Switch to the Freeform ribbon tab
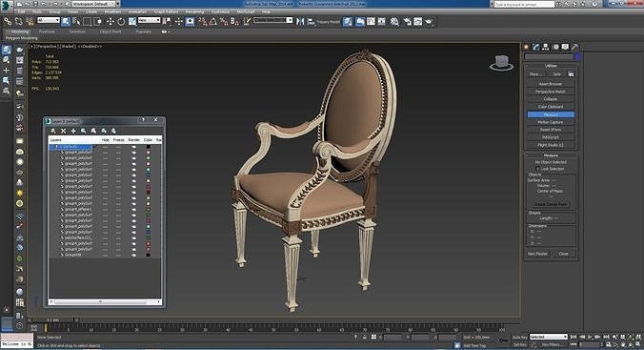The image size is (644, 350). pyautogui.click(x=47, y=31)
